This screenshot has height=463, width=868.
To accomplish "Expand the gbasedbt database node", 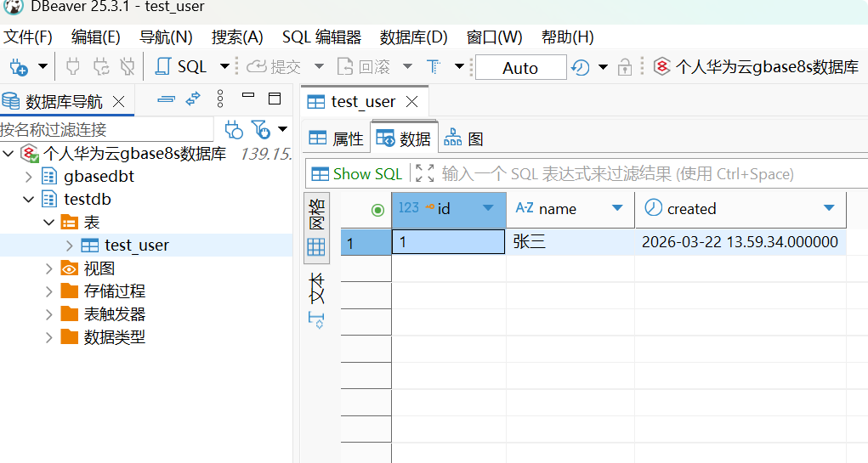I will click(x=29, y=177).
